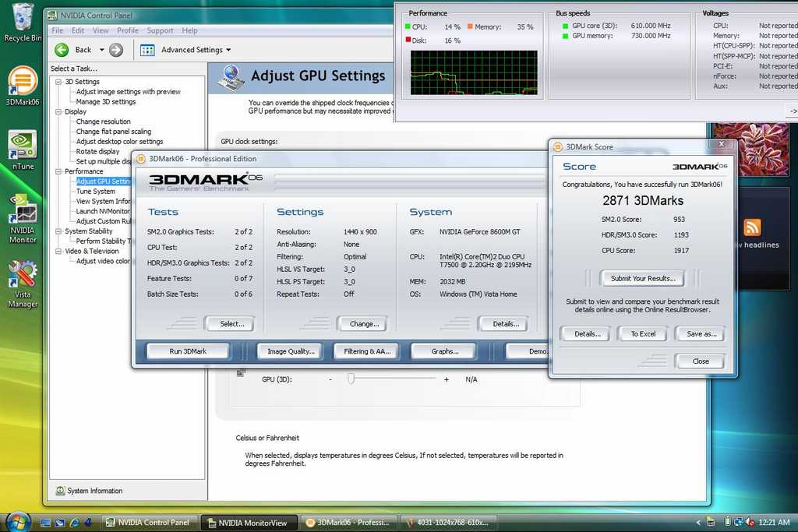Launch the Vista Manager desktop shortcut
The width and height of the screenshot is (798, 532).
[x=23, y=284]
